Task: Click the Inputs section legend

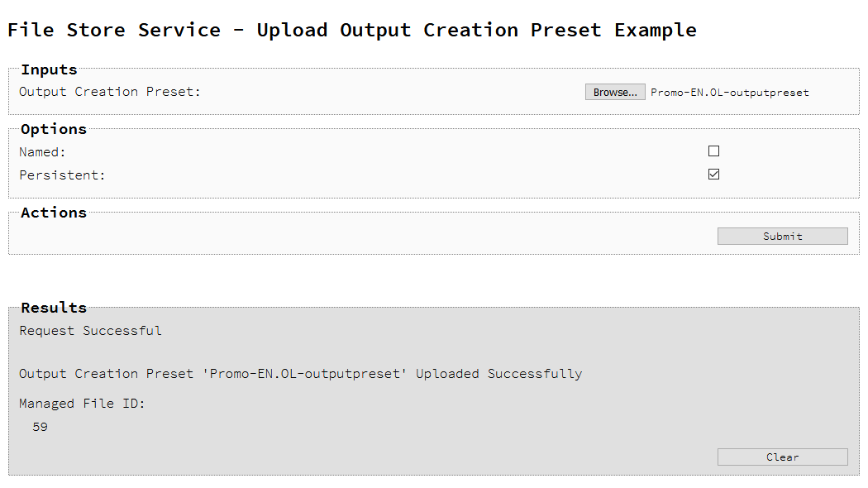Action: pos(49,69)
